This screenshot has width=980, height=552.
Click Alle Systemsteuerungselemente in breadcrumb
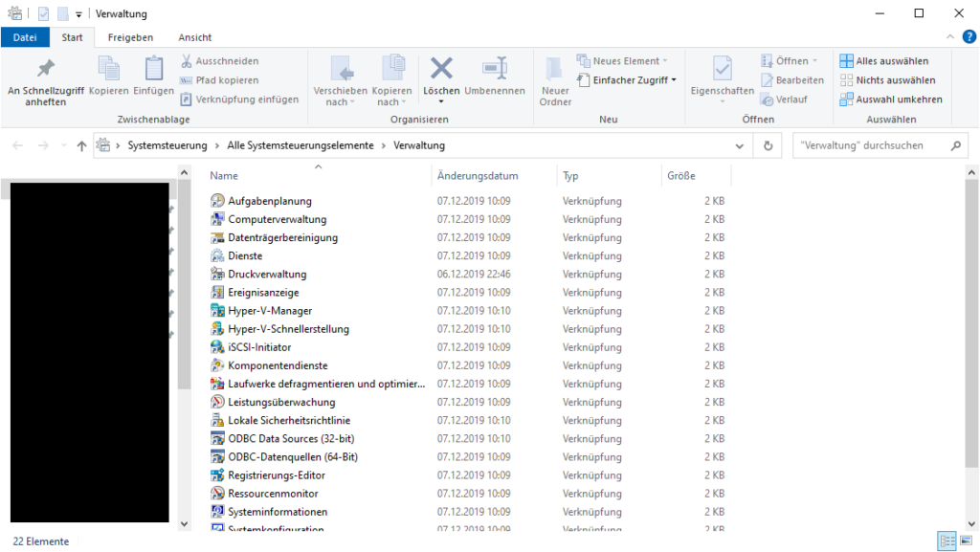pyautogui.click(x=300, y=145)
